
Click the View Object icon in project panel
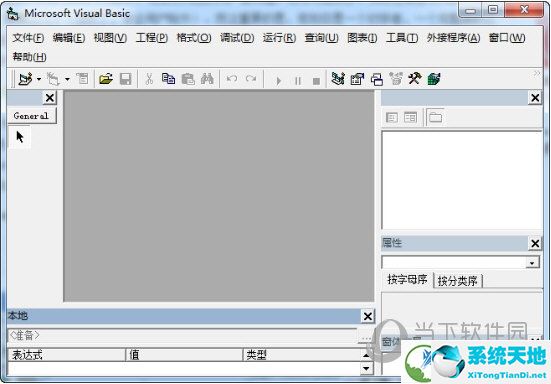click(410, 117)
